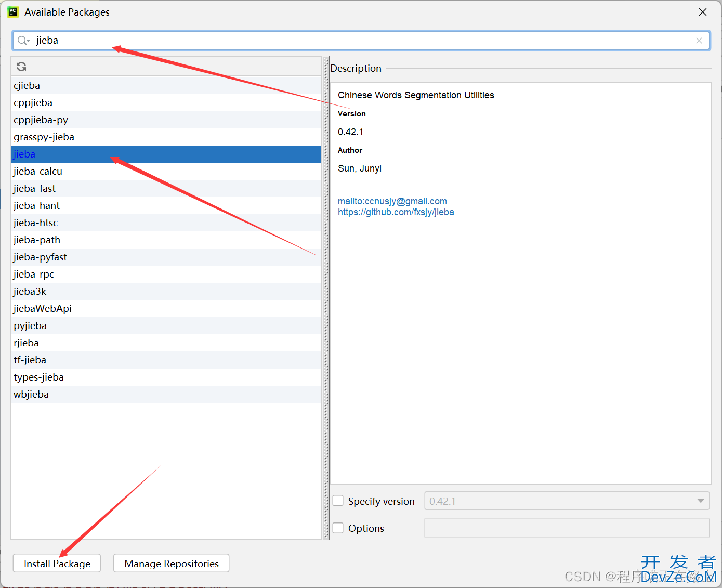Clear the search field with X icon

click(x=699, y=41)
